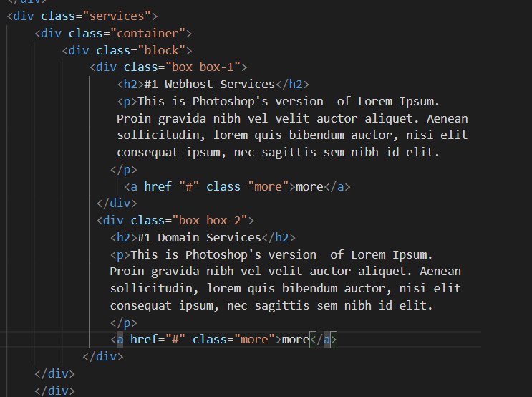The height and width of the screenshot is (397, 532).
Task: Click the box-1 text line starting "sollicitudin, lorem quis"
Action: [292, 135]
